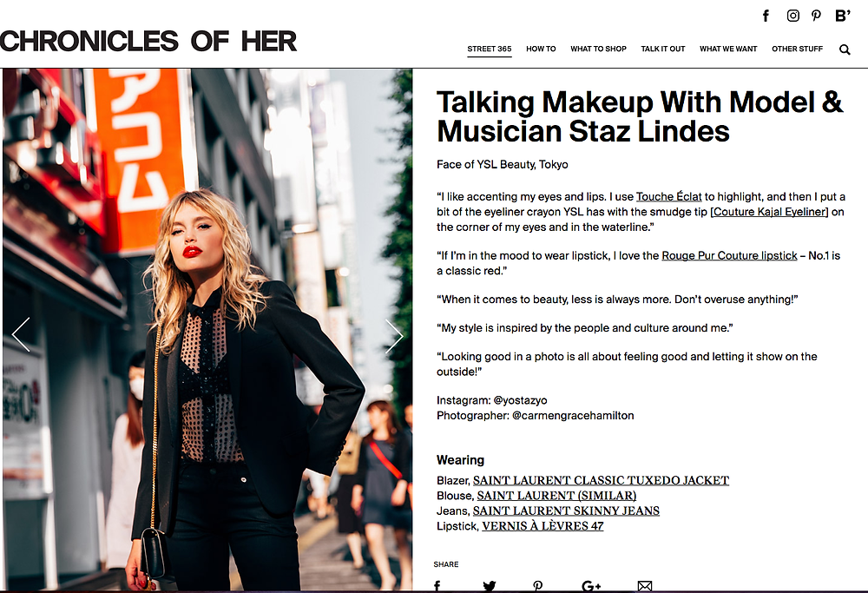Click the Staz Lindes street photo
Viewport: 868px width, 593px height.
click(207, 329)
